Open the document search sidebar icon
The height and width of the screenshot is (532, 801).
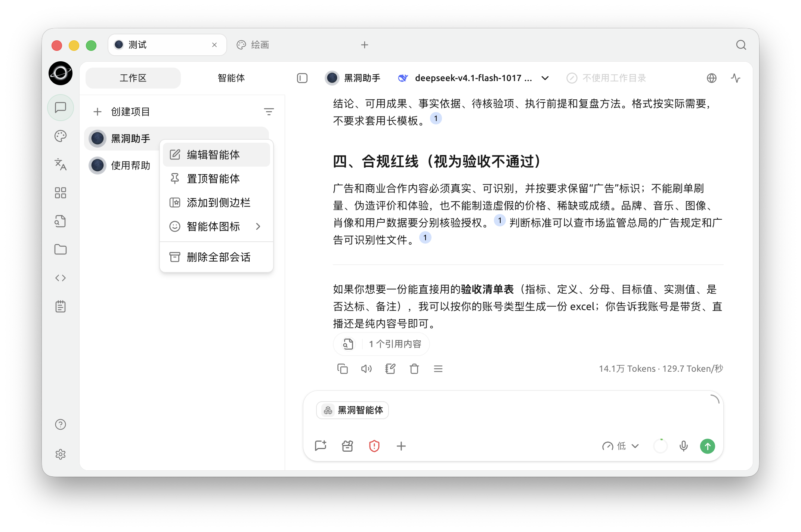[61, 221]
